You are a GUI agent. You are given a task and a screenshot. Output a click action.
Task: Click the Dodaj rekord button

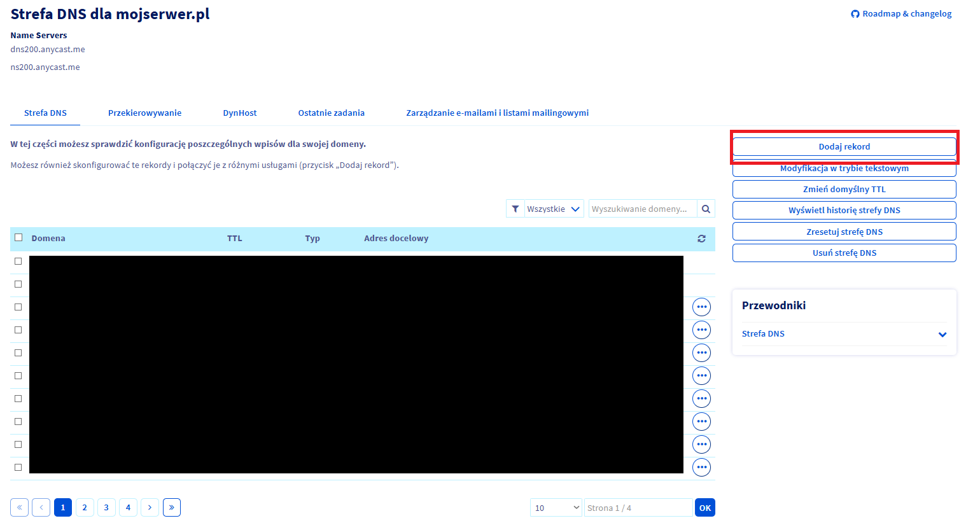point(844,146)
